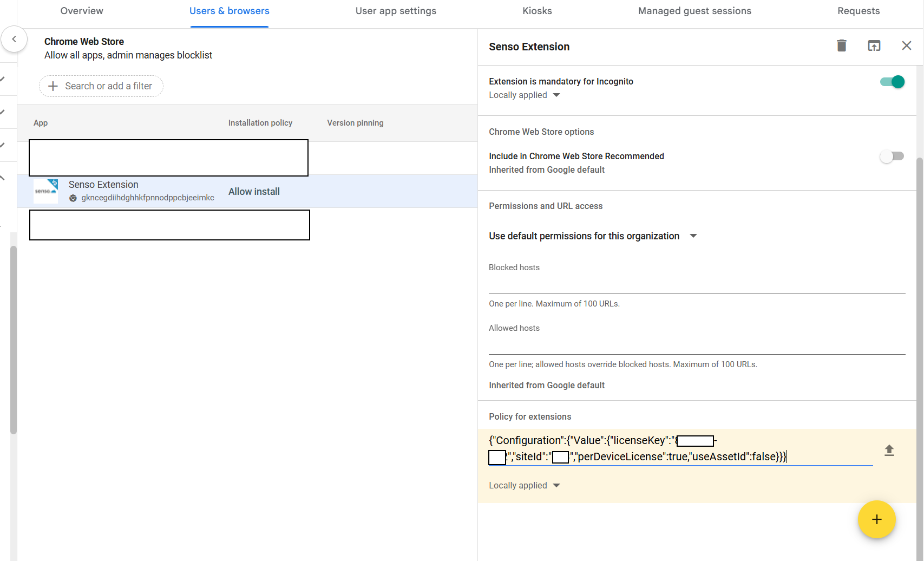Close the Senso Extension side panel
The width and height of the screenshot is (924, 561).
click(x=907, y=46)
